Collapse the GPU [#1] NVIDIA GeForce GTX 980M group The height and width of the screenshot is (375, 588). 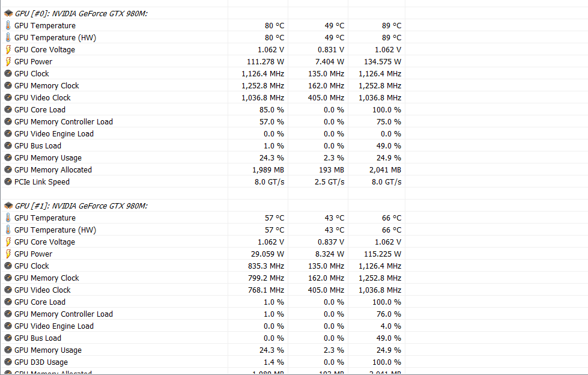click(81, 206)
